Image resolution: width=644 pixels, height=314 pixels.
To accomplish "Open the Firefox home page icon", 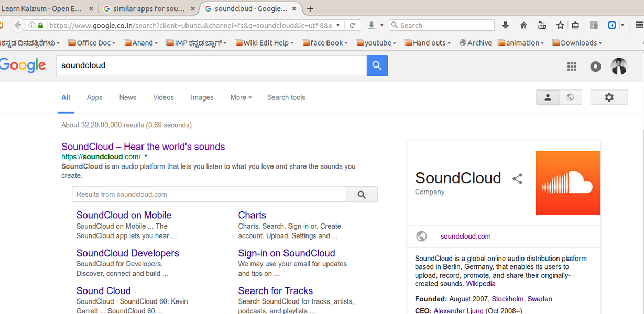I will click(x=523, y=25).
